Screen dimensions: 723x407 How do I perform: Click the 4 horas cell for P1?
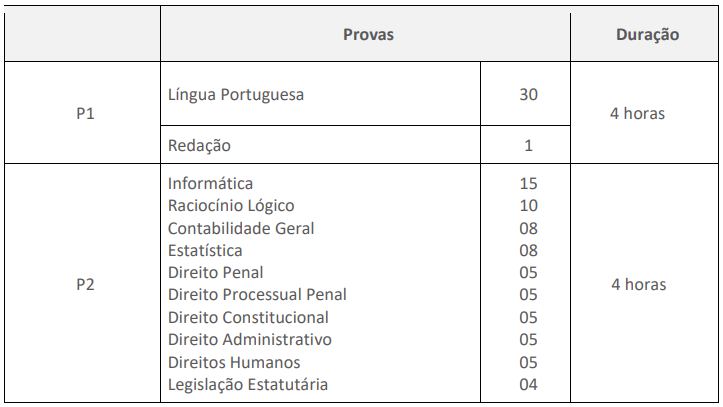click(638, 114)
